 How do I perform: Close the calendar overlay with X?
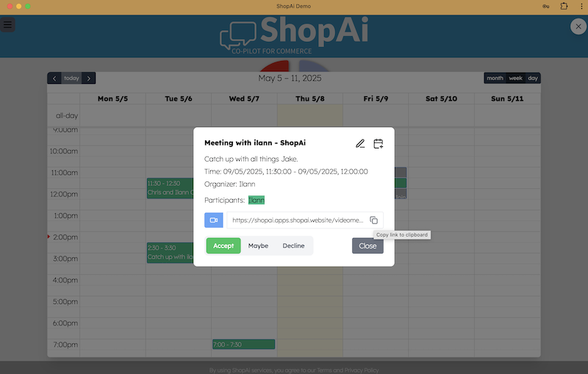click(x=578, y=26)
